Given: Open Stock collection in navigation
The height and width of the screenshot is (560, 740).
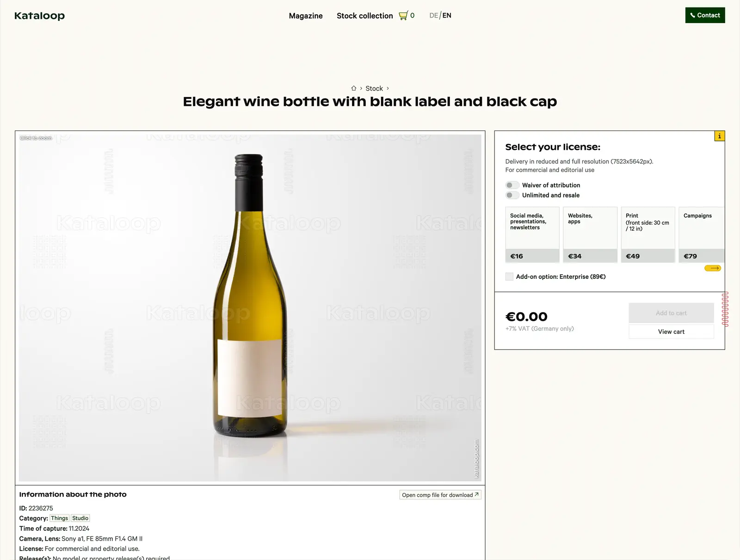Looking at the screenshot, I should point(365,16).
